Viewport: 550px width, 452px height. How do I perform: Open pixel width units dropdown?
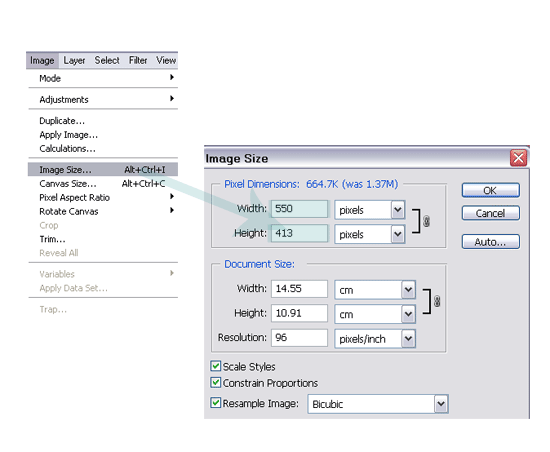[398, 210]
